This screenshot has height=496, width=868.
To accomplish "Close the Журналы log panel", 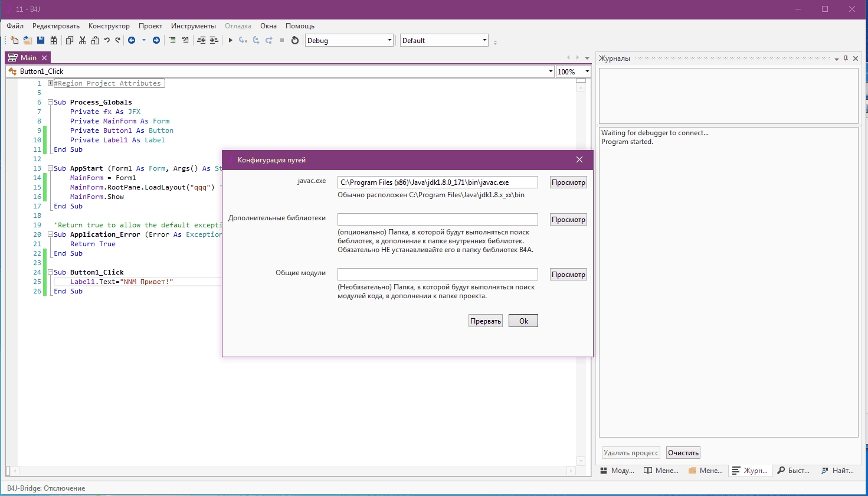I will [x=856, y=58].
